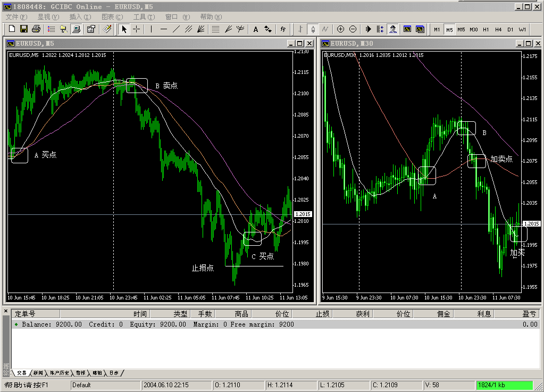Select the Fibonacci retracement dotted lines tool
This screenshot has width=544, height=392.
pyautogui.click(x=215, y=29)
